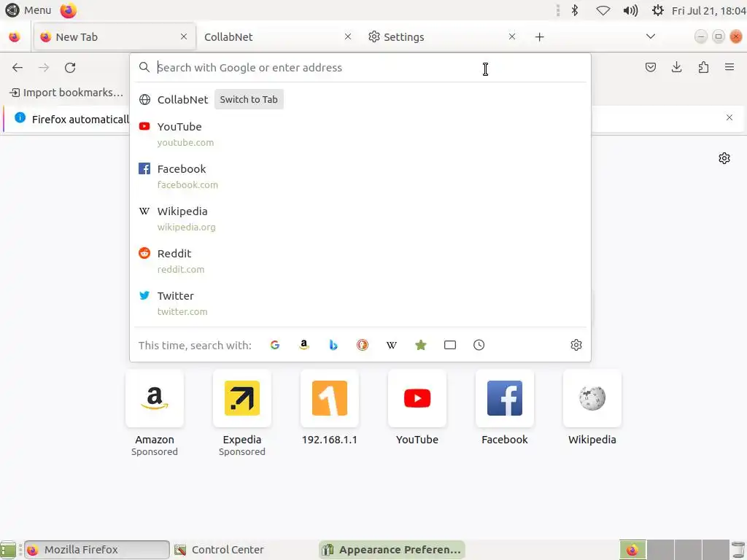The height and width of the screenshot is (560, 747).
Task: Search this time with Bing
Action: (x=333, y=345)
